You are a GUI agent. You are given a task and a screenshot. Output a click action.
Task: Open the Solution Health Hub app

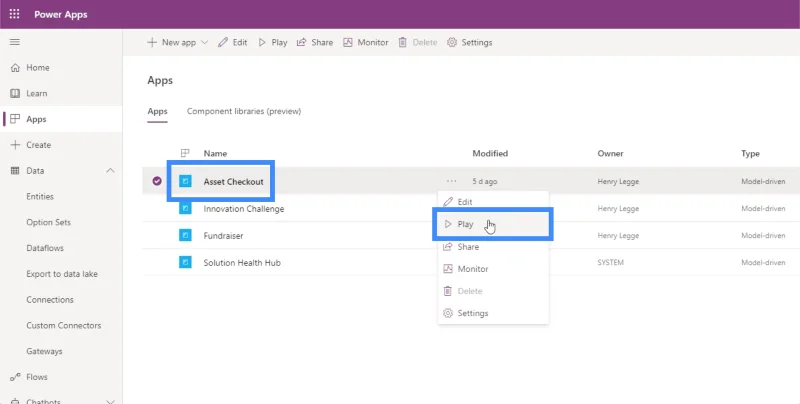[242, 263]
